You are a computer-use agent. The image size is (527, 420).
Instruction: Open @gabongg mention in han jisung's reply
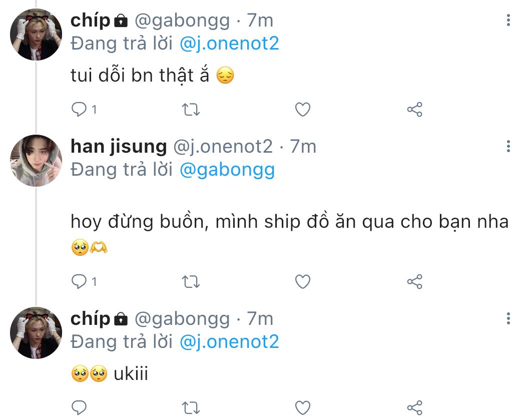tap(227, 170)
